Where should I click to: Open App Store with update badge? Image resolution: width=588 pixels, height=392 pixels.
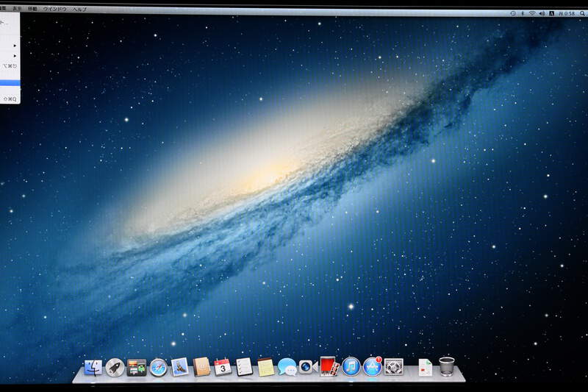point(373,366)
